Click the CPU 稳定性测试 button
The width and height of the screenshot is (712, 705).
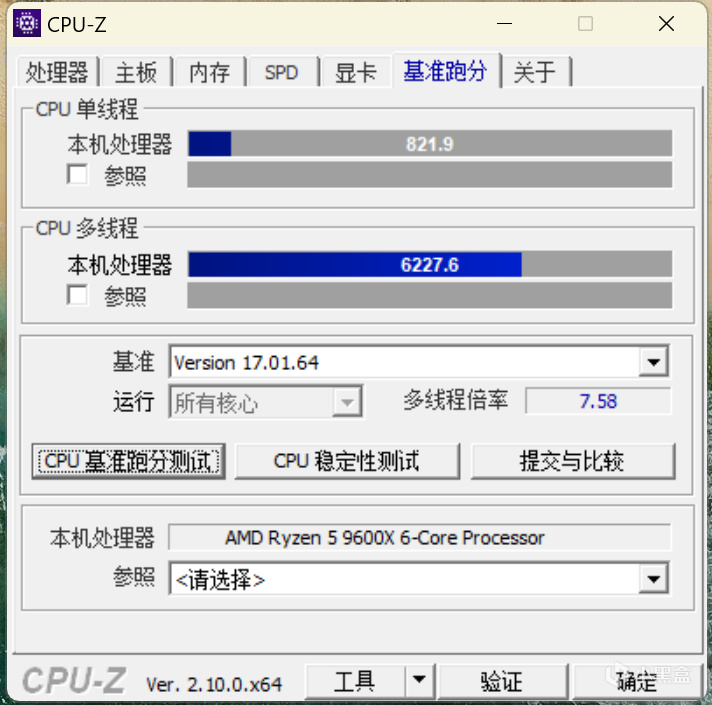coord(347,461)
